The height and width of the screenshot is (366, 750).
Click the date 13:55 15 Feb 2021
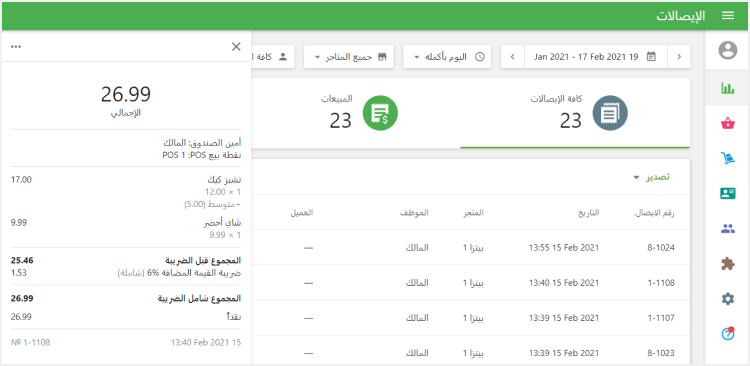(563, 248)
